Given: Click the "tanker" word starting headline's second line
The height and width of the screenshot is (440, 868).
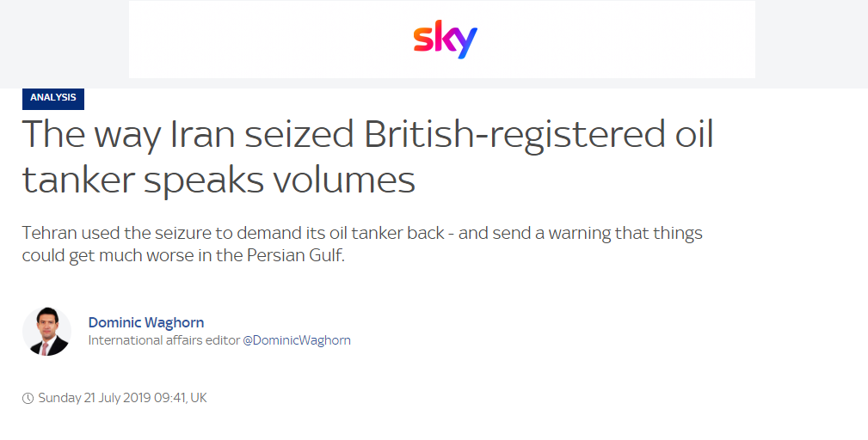Looking at the screenshot, I should (x=77, y=179).
